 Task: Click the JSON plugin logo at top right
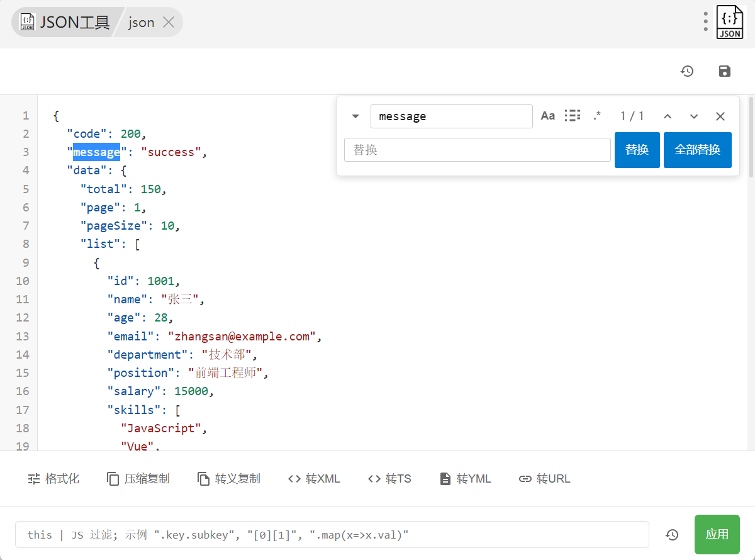click(x=730, y=22)
